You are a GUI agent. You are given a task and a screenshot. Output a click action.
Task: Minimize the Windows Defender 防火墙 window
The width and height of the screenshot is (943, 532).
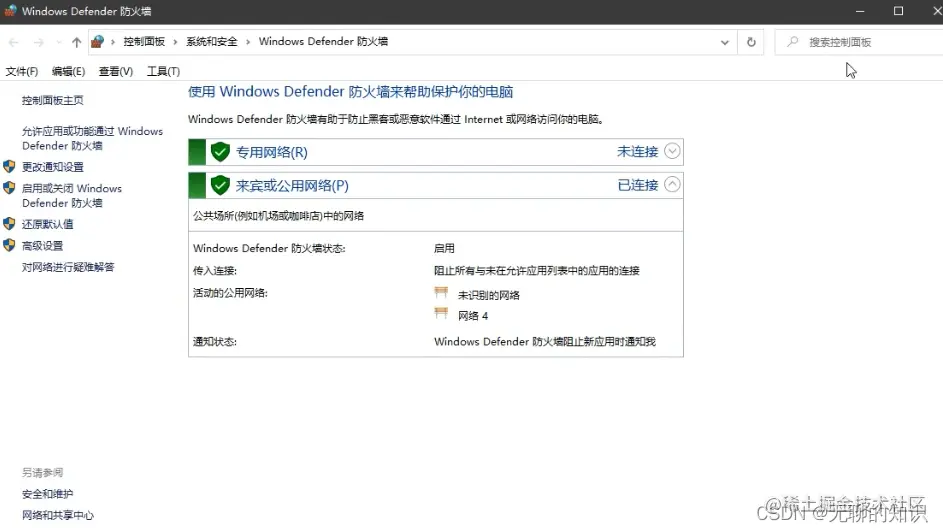click(860, 11)
